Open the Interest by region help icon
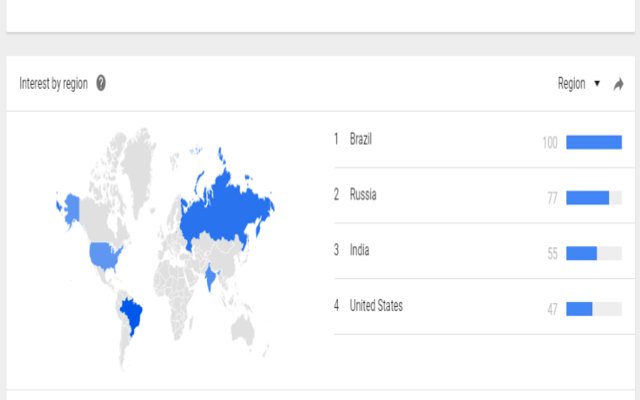Screen dimensions: 640x400 [x=101, y=84]
